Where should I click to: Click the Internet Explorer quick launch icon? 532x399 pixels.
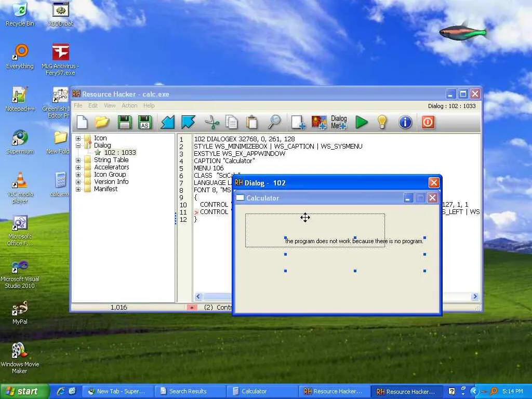[x=61, y=391]
